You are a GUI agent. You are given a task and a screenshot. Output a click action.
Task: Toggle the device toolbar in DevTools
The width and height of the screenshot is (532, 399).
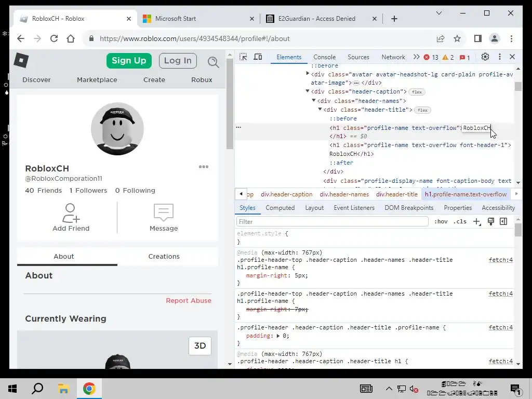click(258, 57)
